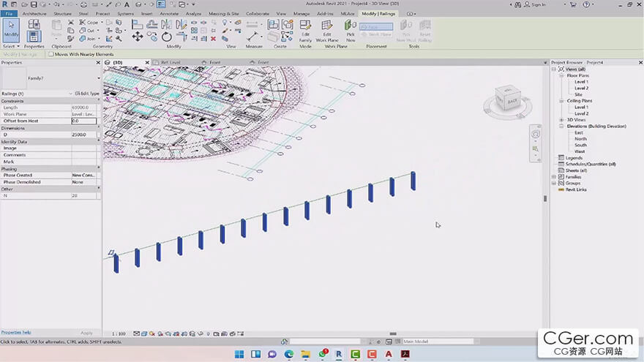
Task: Enable Moves With Nearby Elements checkbox
Action: (50, 54)
